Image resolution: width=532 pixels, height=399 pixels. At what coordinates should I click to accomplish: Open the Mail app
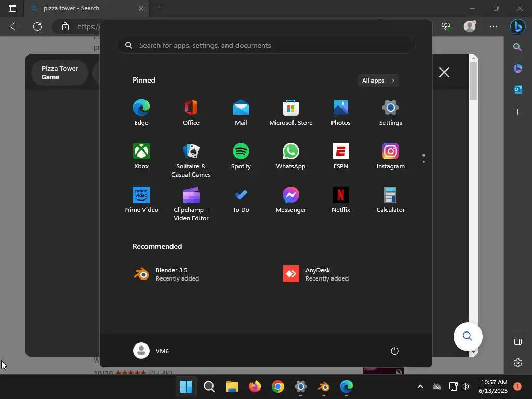tap(241, 112)
